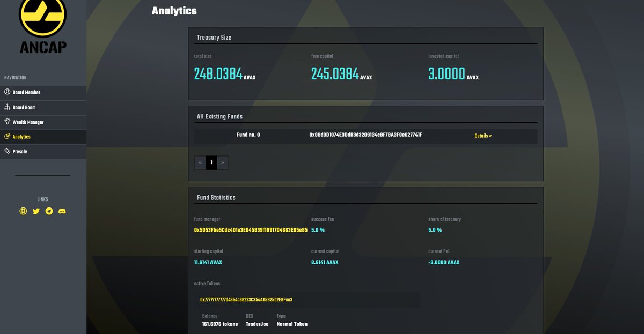Image resolution: width=644 pixels, height=334 pixels.
Task: Click the fund manager address link
Action: (x=251, y=230)
